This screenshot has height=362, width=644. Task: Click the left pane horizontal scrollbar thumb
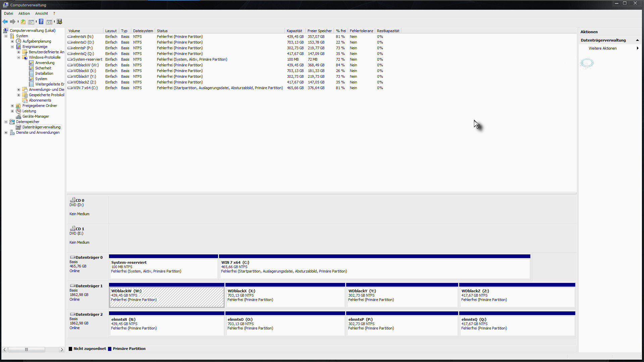click(26, 350)
